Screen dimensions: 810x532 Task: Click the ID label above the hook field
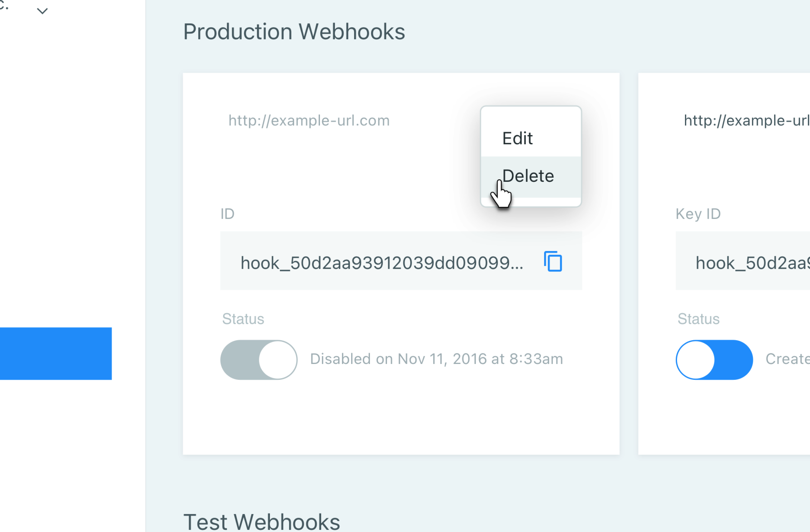(227, 214)
